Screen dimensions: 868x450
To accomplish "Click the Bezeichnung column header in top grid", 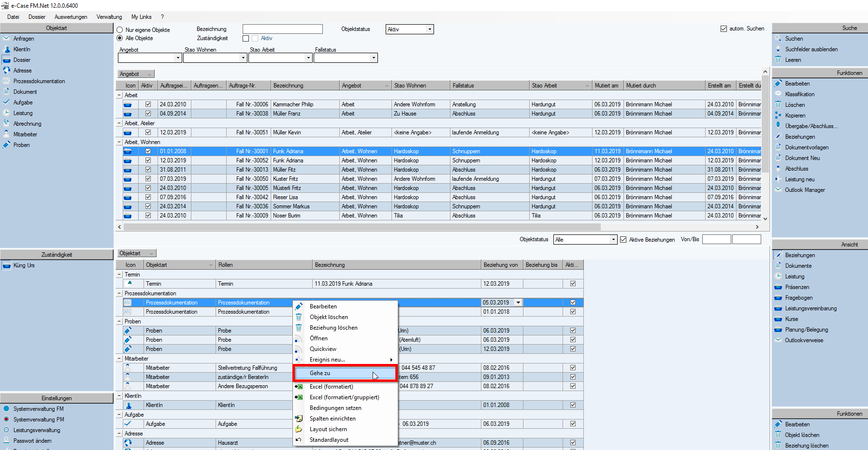I will click(x=305, y=86).
